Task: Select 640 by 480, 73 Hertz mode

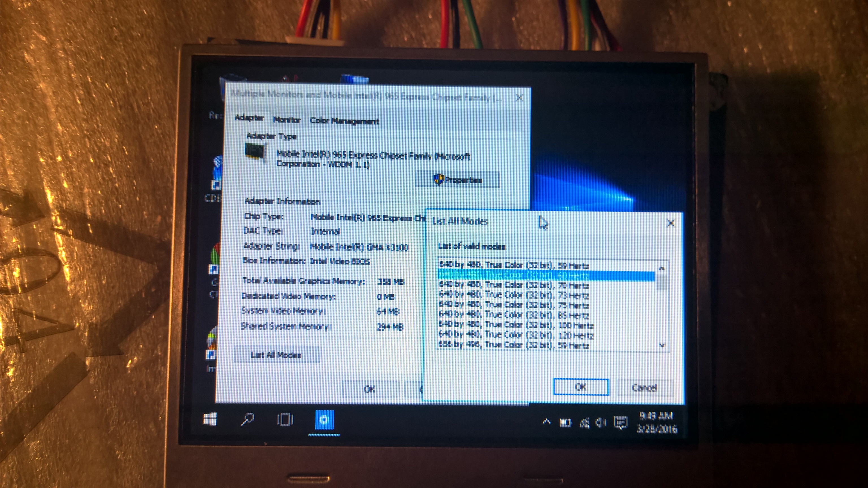Action: (546, 295)
